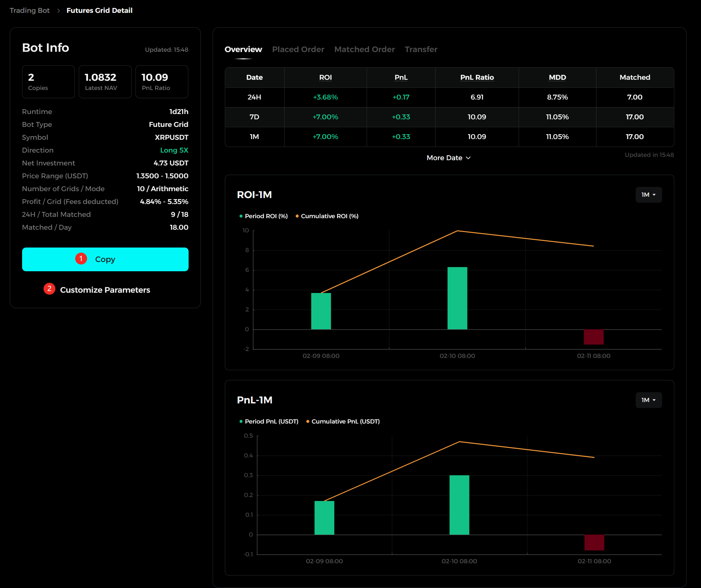The width and height of the screenshot is (701, 588).
Task: Click the MDD column header
Action: click(x=558, y=77)
